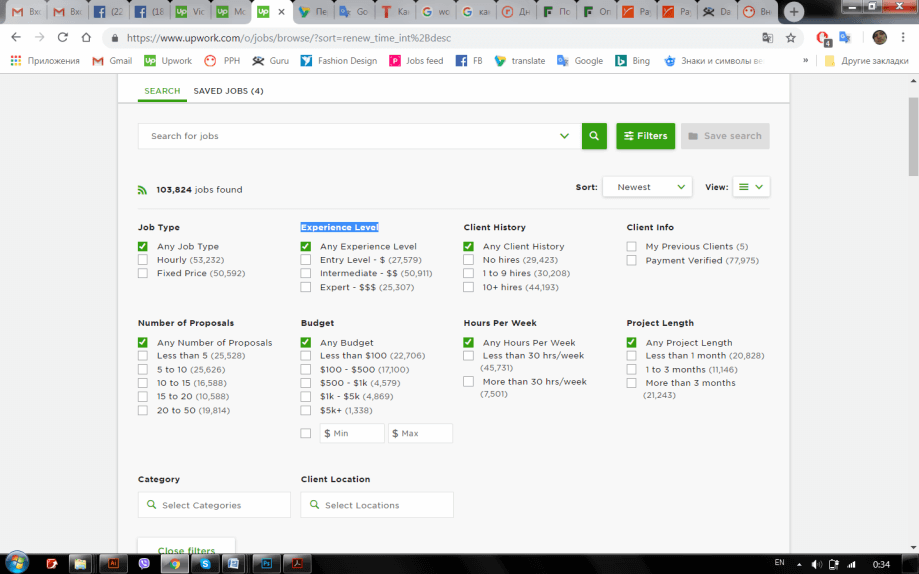Open the View mode dropdown
Viewport: 919px width, 574px height.
point(751,187)
